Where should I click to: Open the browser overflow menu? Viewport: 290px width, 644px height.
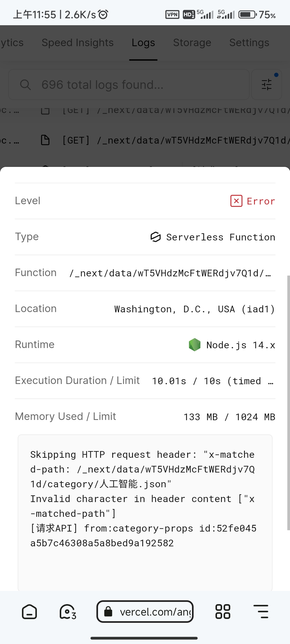pos(261,612)
